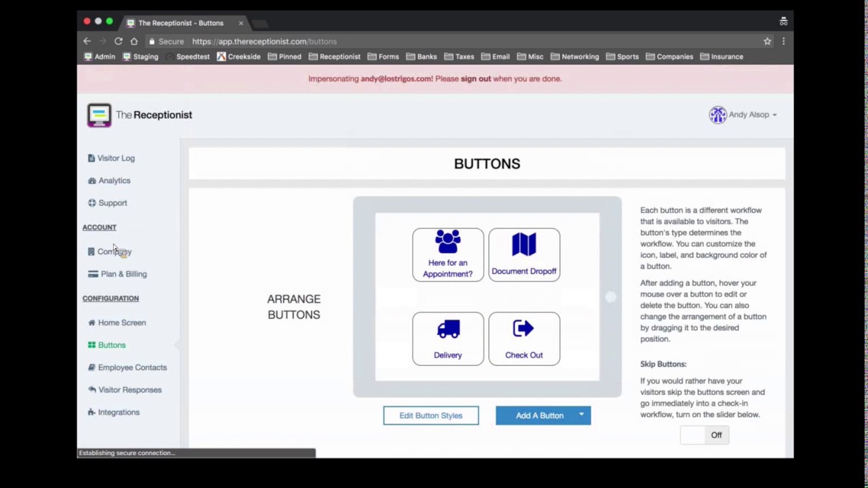Screen dimensions: 868x488
Task: Open the Email bookmarks folder
Action: pyautogui.click(x=496, y=57)
